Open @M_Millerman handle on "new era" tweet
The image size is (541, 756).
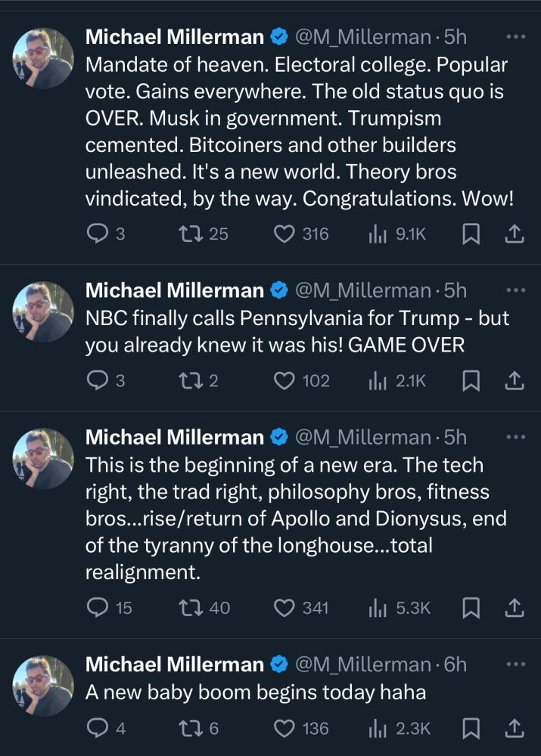pyautogui.click(x=362, y=437)
